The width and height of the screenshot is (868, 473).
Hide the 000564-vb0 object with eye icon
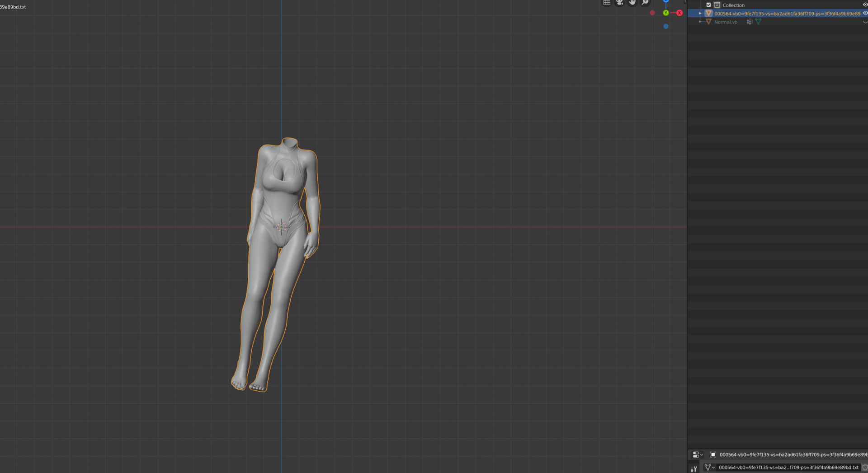pos(865,14)
